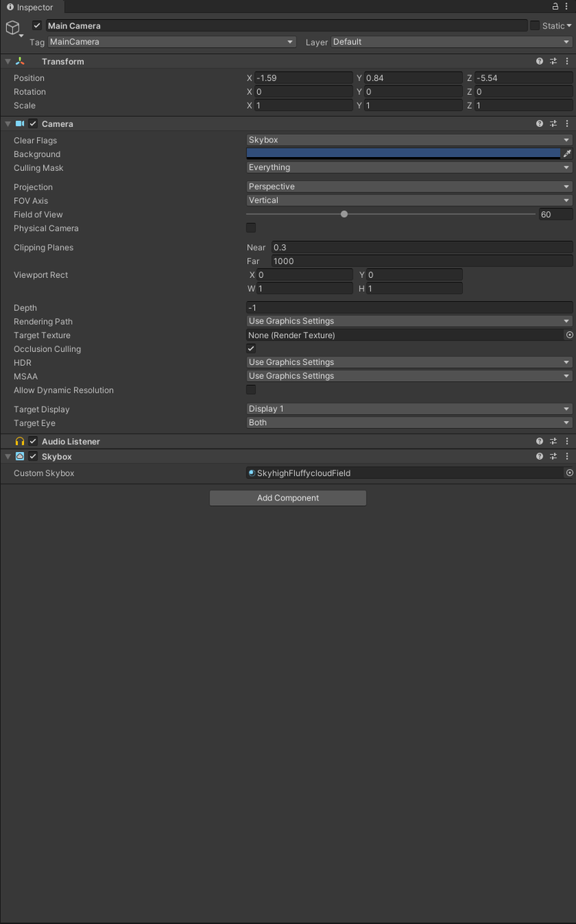Viewport: 576px width, 924px height.
Task: Click the Field of View slider handle
Action: [344, 214]
